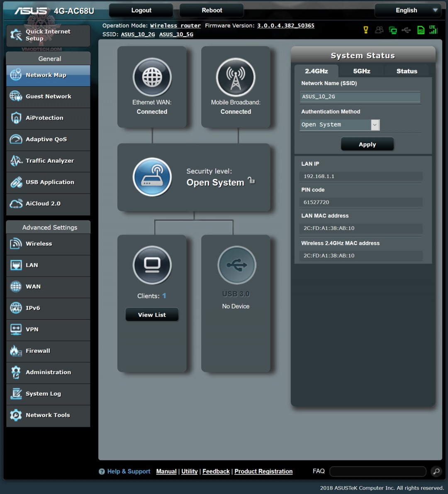Image resolution: width=448 pixels, height=494 pixels.
Task: Open the WAN settings menu
Action: click(48, 286)
